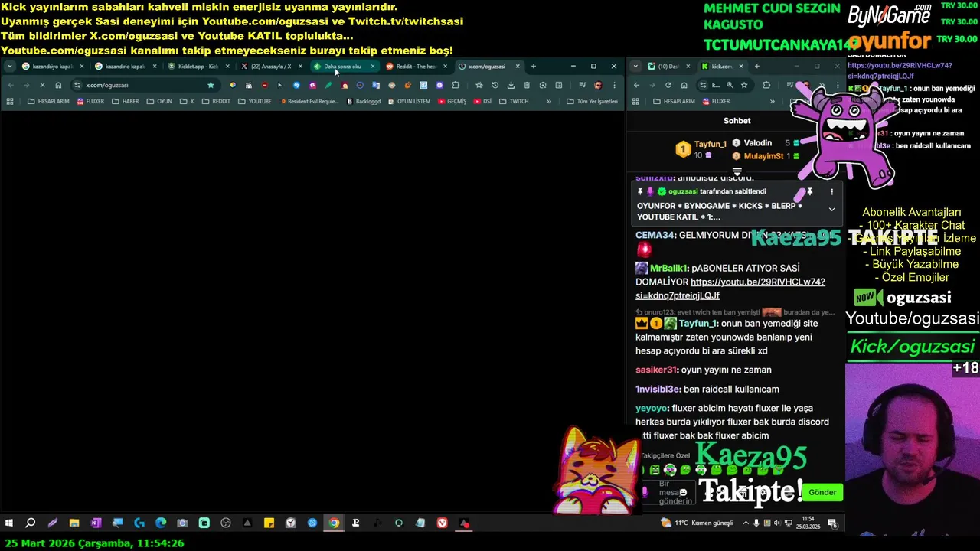The image size is (980, 551).
Task: Switch to Chrome on the taskbar
Action: coord(334,523)
